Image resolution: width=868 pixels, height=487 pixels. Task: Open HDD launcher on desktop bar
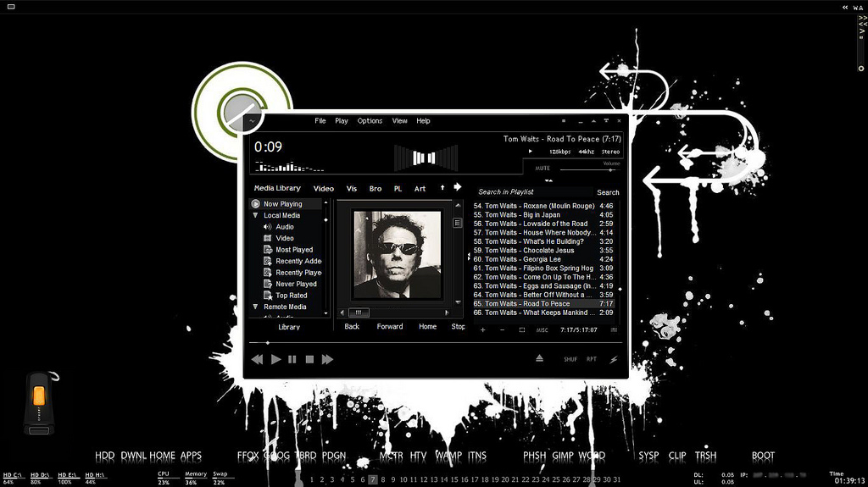[104, 456]
